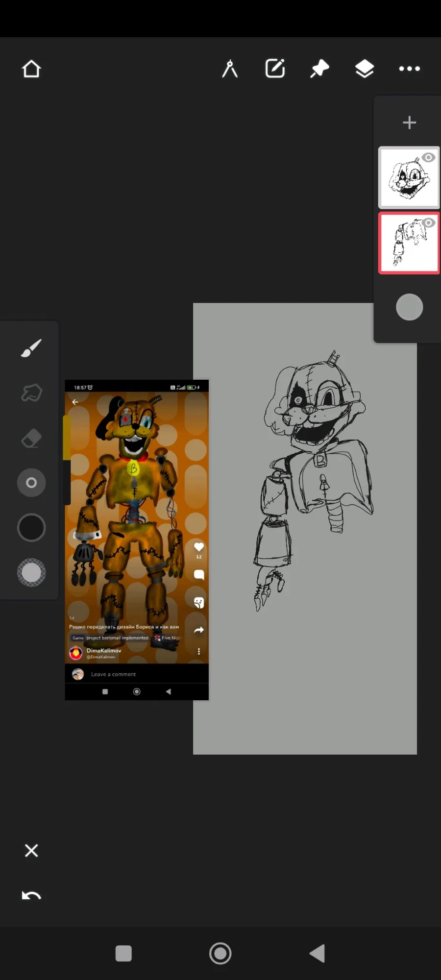The image size is (441, 980).
Task: Open the layers panel icon
Action: coord(365,69)
